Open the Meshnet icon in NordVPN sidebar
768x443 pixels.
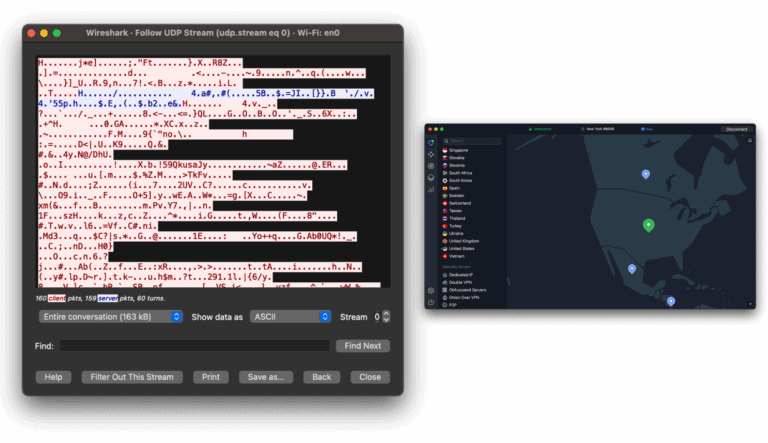431,154
